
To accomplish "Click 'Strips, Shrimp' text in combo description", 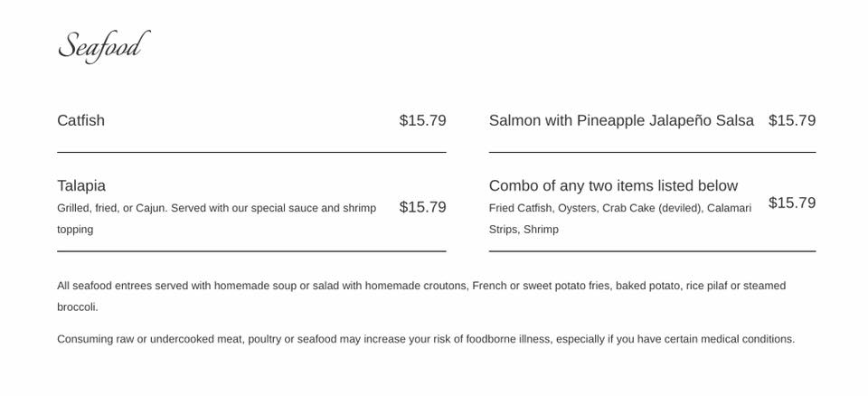I will (524, 230).
